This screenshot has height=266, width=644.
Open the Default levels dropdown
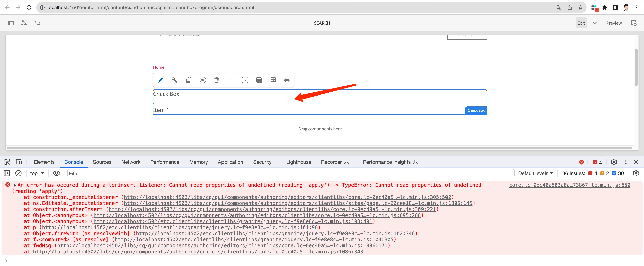coord(535,173)
